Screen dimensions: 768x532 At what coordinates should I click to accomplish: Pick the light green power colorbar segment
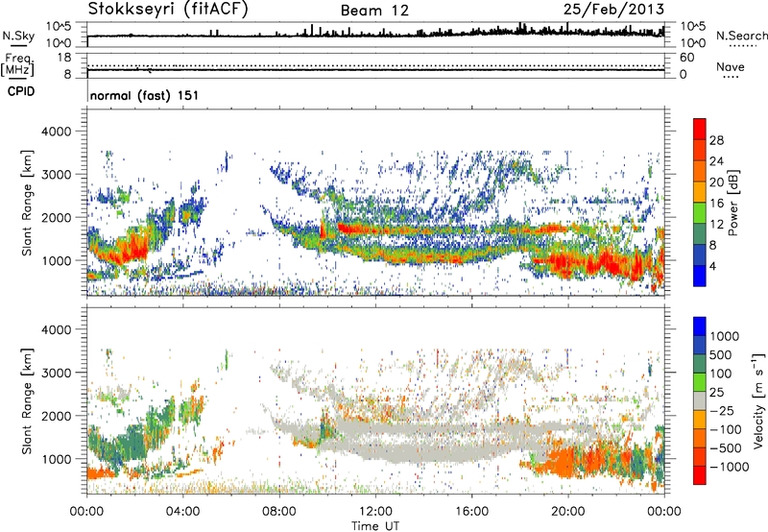tap(700, 213)
